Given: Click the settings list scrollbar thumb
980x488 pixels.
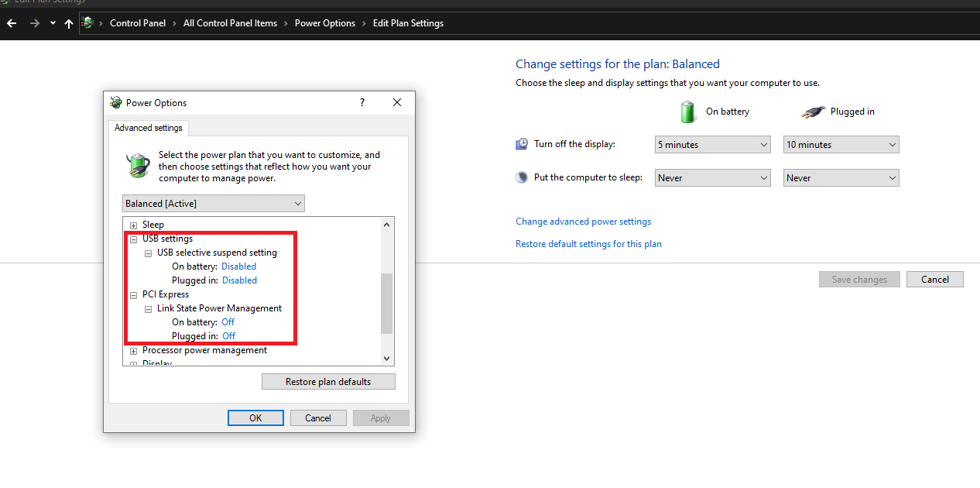Looking at the screenshot, I should [388, 304].
